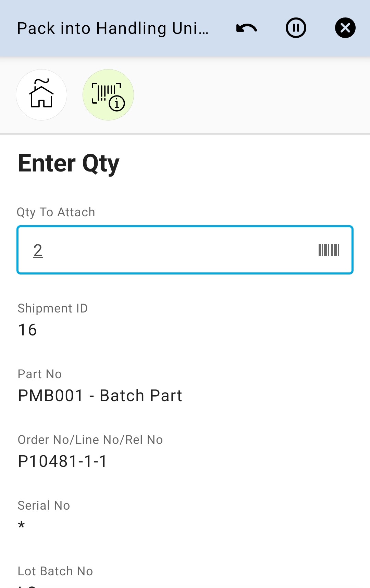370x588 pixels.
Task: Tap the barcode scan icon in quantity field
Action: coord(329,250)
